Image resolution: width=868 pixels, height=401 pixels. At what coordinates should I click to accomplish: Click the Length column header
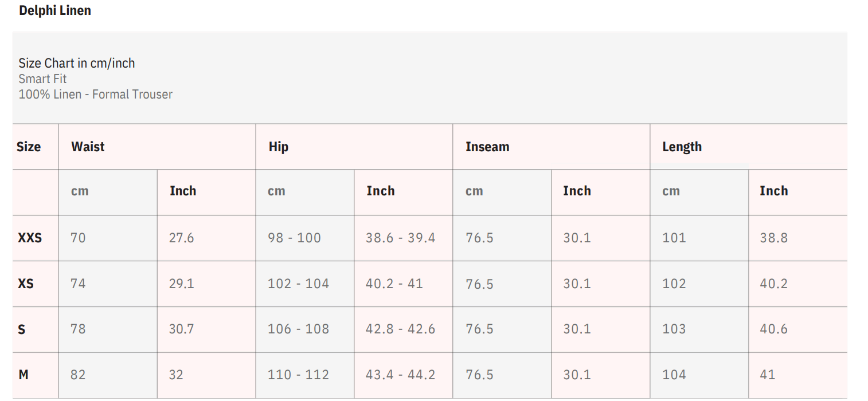click(682, 147)
